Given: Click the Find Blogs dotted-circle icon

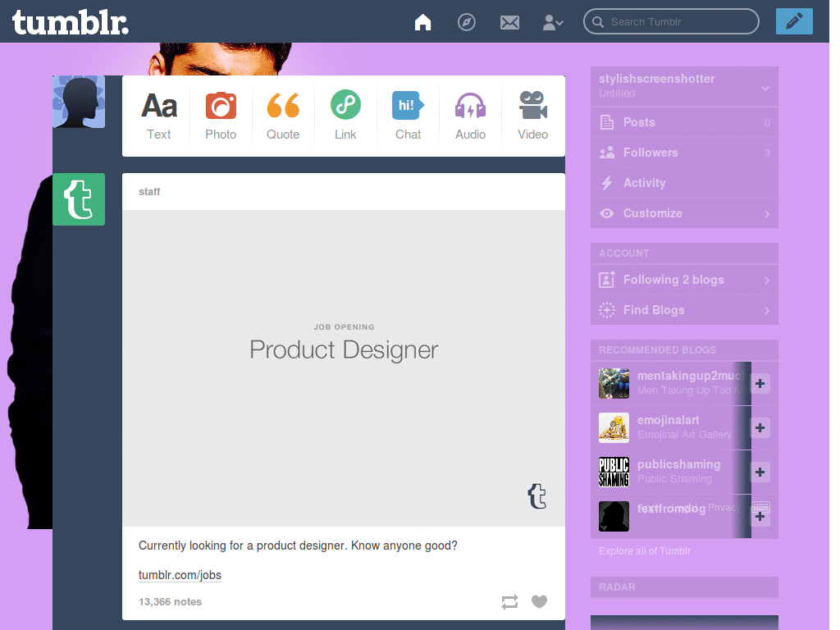Looking at the screenshot, I should (606, 310).
